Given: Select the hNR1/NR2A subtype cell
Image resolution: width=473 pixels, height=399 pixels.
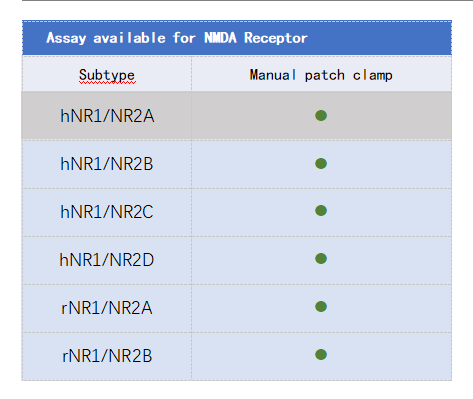Looking at the screenshot, I should coord(107,116).
